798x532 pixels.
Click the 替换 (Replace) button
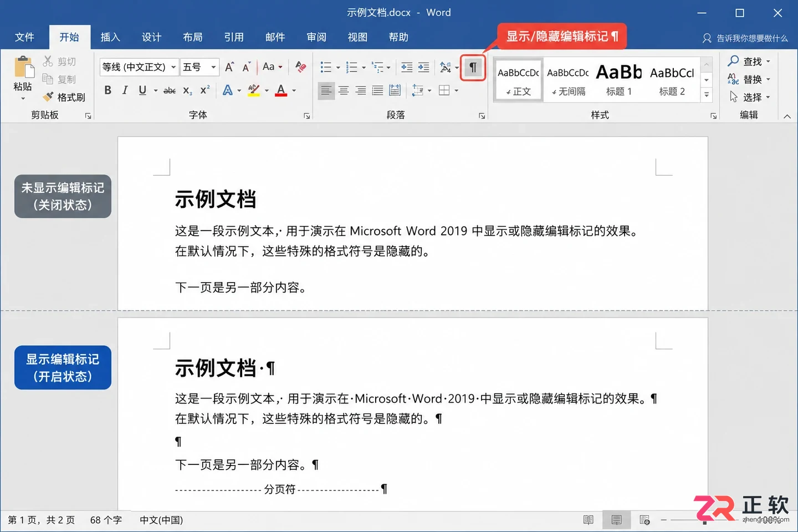pyautogui.click(x=749, y=79)
